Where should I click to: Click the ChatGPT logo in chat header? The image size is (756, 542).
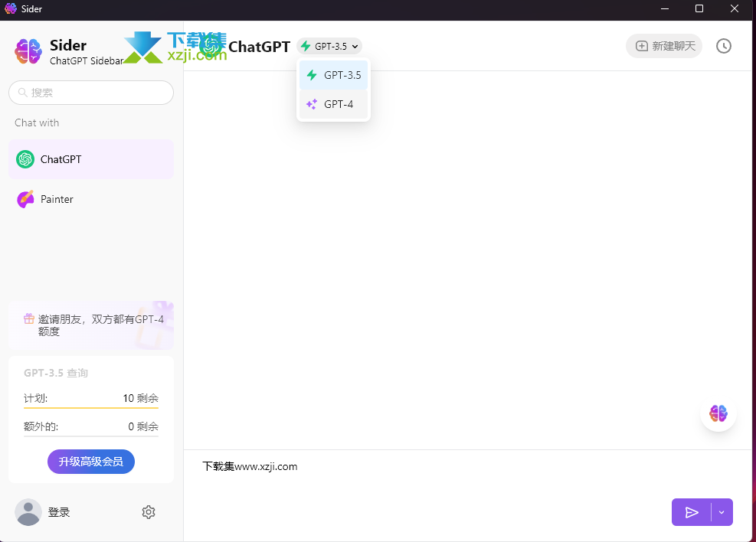coord(211,46)
